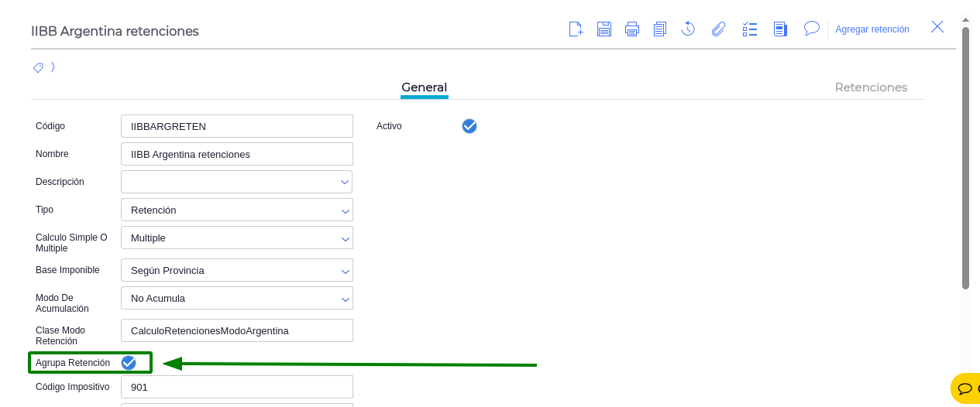Click the new document icon

pos(576,29)
